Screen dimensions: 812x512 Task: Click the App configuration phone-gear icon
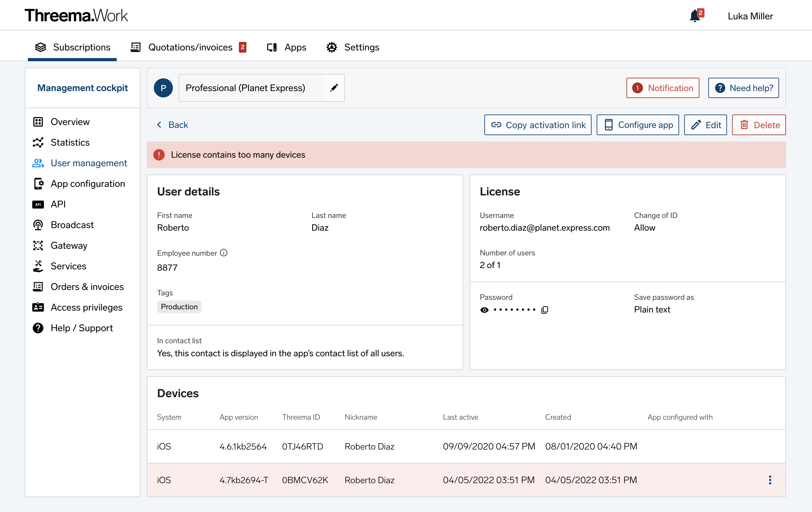click(38, 183)
